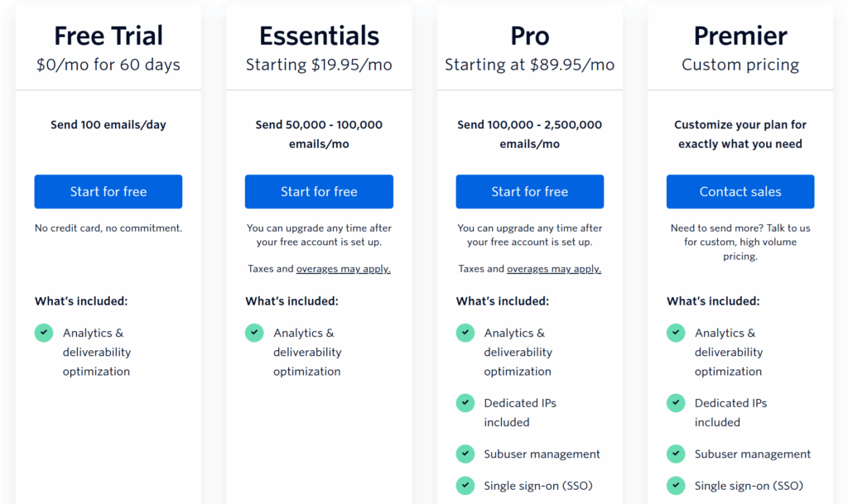Click Start for free on the Pro plan

529,191
